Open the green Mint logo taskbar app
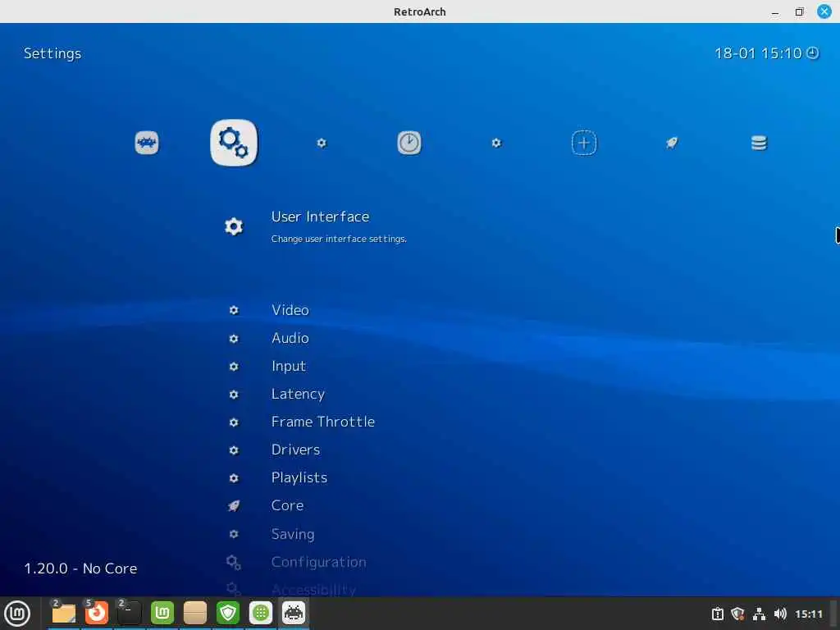This screenshot has width=840, height=630. tap(162, 614)
